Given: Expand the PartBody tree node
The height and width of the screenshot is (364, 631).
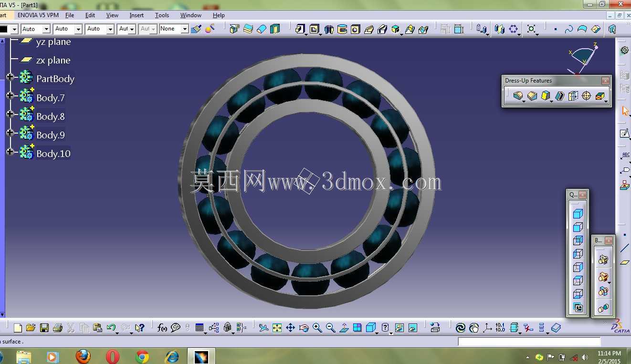Looking at the screenshot, I should point(10,77).
